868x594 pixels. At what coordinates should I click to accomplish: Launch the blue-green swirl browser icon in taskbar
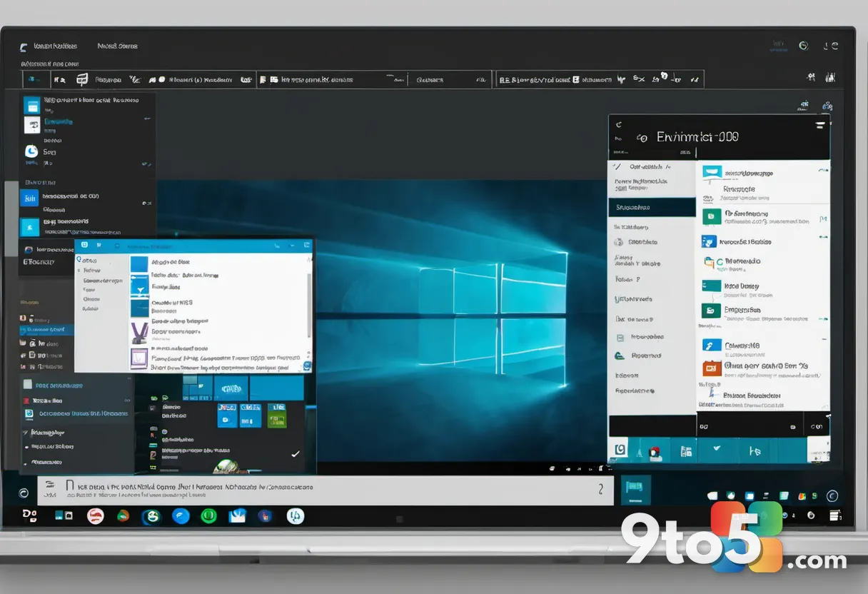coord(151,516)
